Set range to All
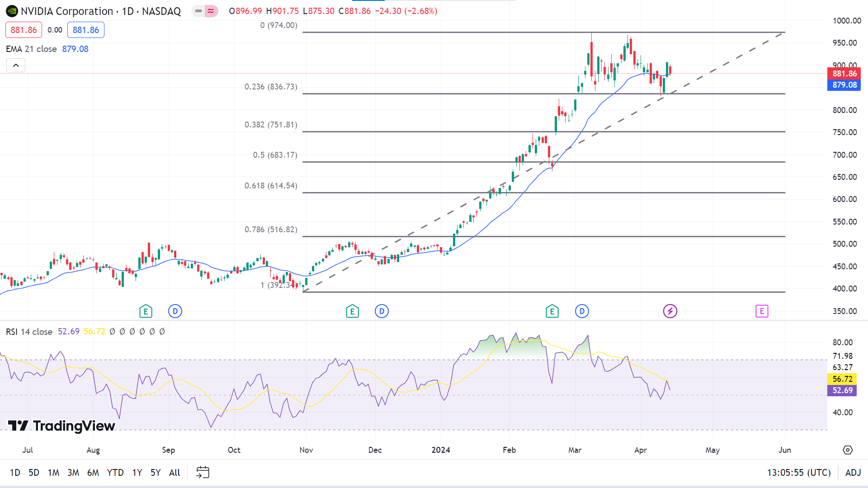The width and height of the screenshot is (868, 488). click(175, 473)
